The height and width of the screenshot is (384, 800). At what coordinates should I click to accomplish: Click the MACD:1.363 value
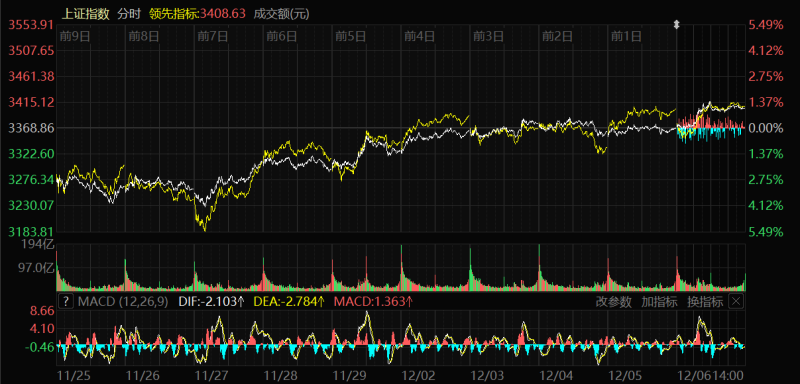coord(373,302)
